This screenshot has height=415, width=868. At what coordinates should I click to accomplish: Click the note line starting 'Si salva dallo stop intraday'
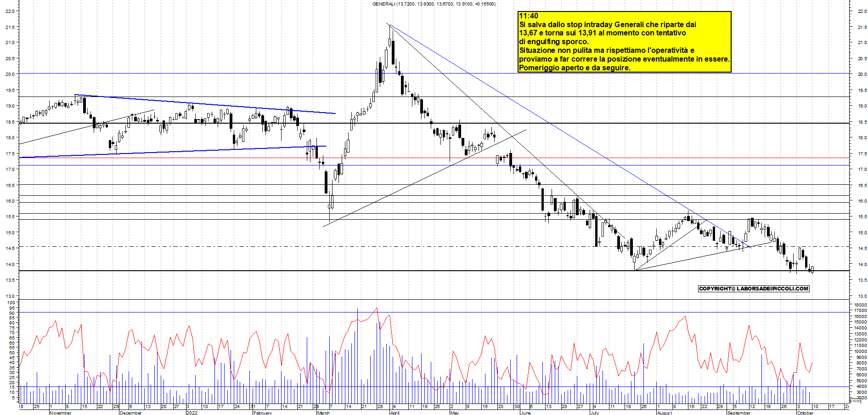click(x=608, y=25)
